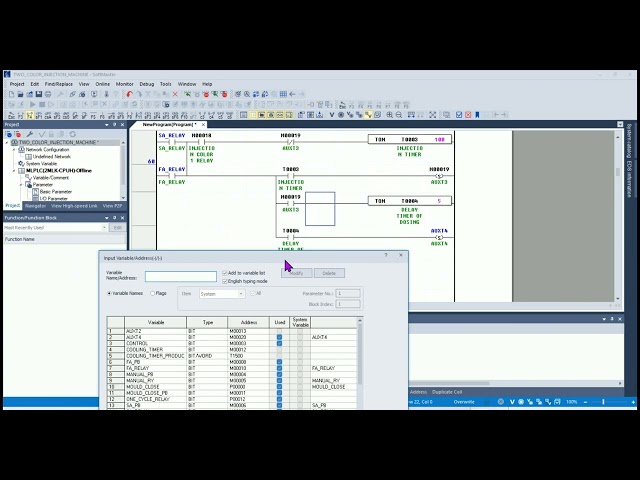This screenshot has height=480, width=640.
Task: Click the Stop square toolbar icon
Action: pos(42,105)
